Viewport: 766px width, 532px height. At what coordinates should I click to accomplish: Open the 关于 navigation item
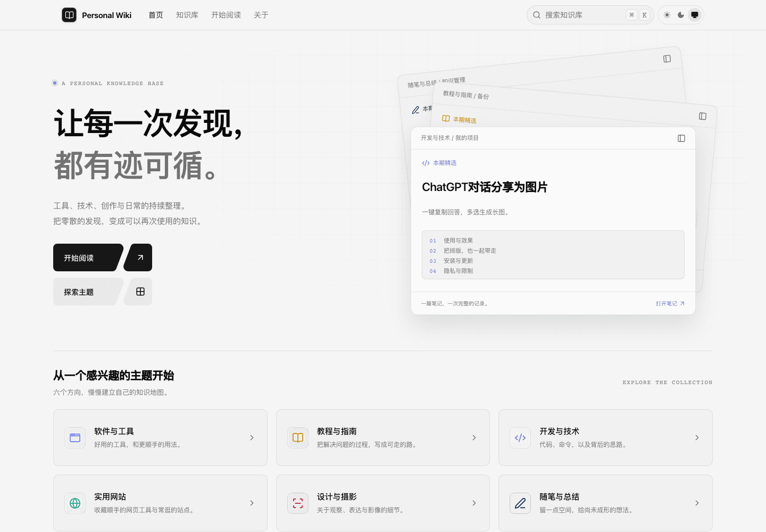(x=261, y=15)
